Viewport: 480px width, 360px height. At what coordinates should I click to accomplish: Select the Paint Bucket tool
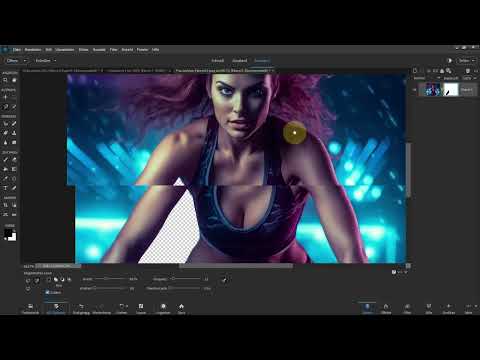5,169
